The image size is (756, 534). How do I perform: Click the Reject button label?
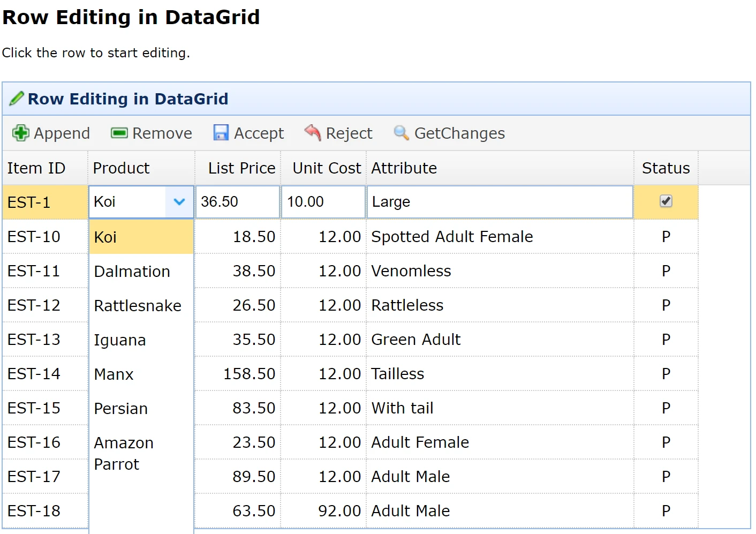pyautogui.click(x=349, y=133)
